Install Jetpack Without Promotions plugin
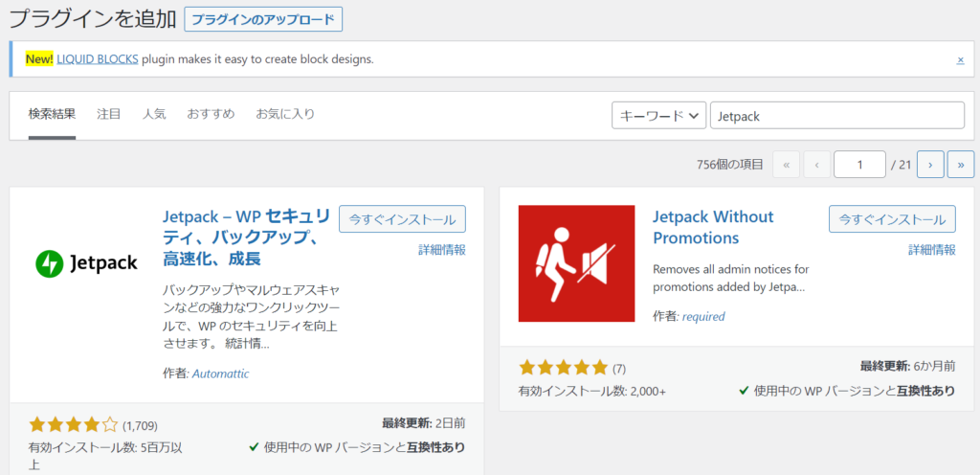980x475 pixels. (x=893, y=218)
